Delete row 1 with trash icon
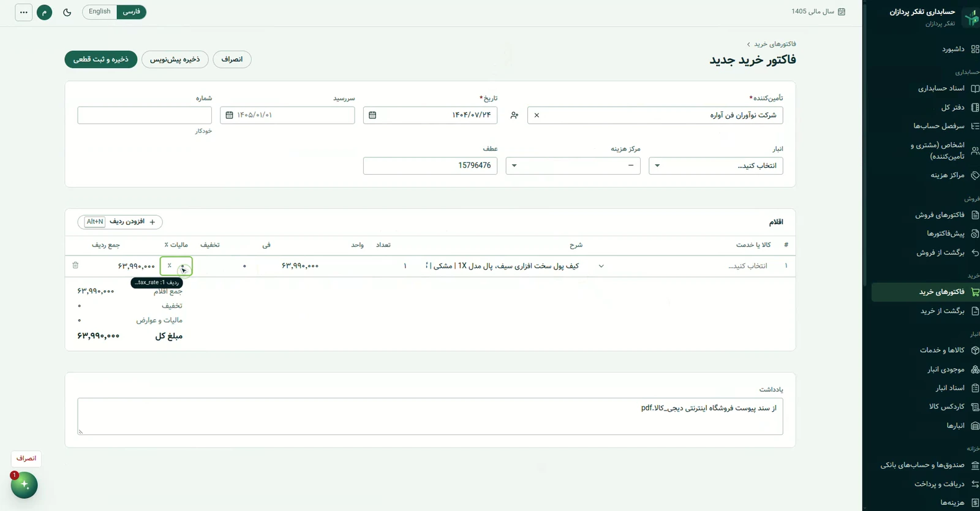This screenshot has height=511, width=980. 75,265
